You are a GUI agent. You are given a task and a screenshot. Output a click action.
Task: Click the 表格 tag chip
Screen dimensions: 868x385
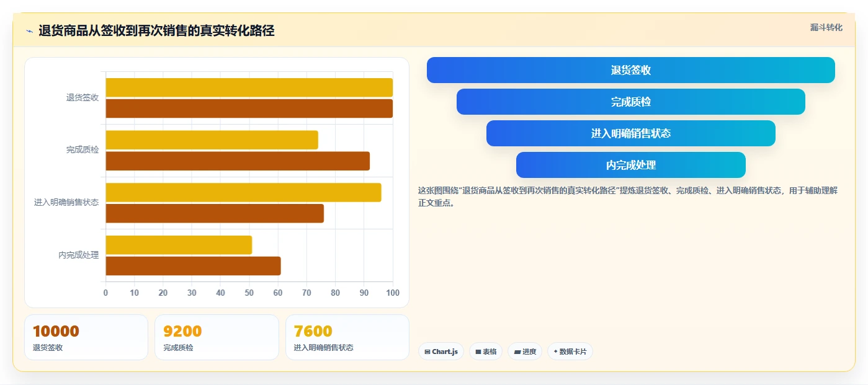click(486, 352)
